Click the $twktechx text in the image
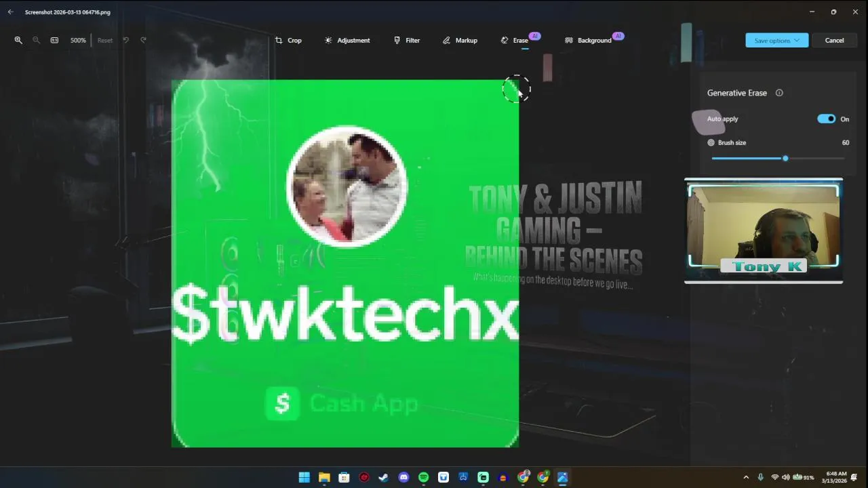868x488 pixels. pyautogui.click(x=345, y=316)
